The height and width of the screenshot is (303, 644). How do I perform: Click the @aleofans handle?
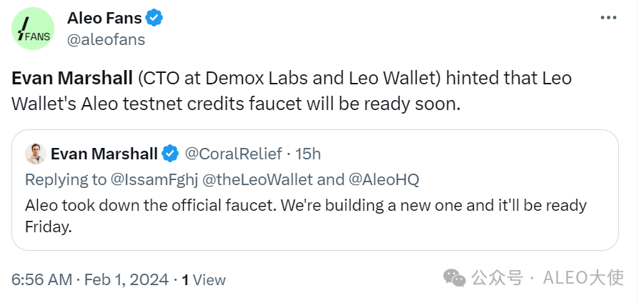coord(106,39)
